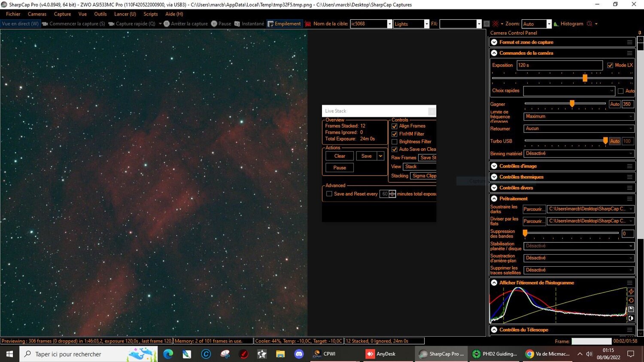Open the Histogram tool via its green icon
Screen dimensions: 644x362
point(556,24)
